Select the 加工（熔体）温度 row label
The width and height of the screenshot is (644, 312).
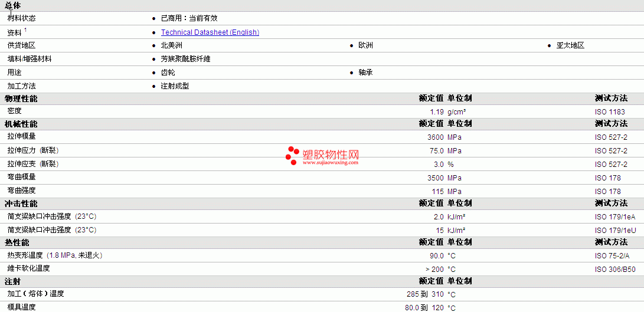36,294
